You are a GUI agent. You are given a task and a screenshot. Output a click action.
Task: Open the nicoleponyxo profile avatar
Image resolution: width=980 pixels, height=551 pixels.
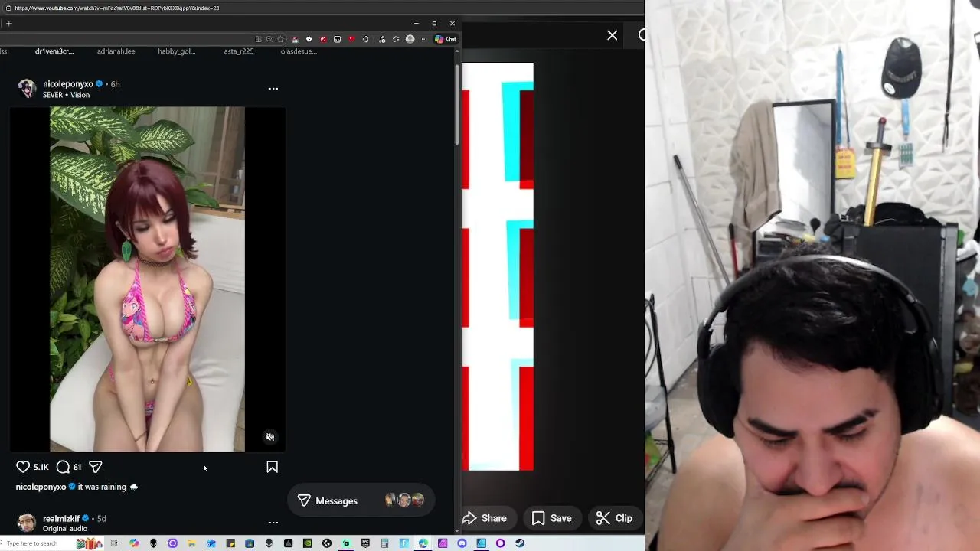27,89
